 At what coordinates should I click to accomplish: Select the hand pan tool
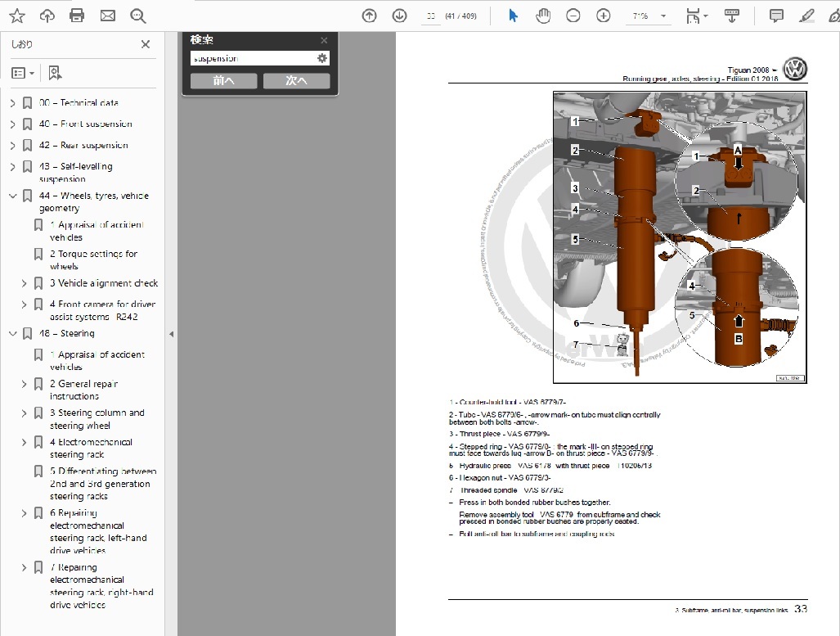click(542, 16)
